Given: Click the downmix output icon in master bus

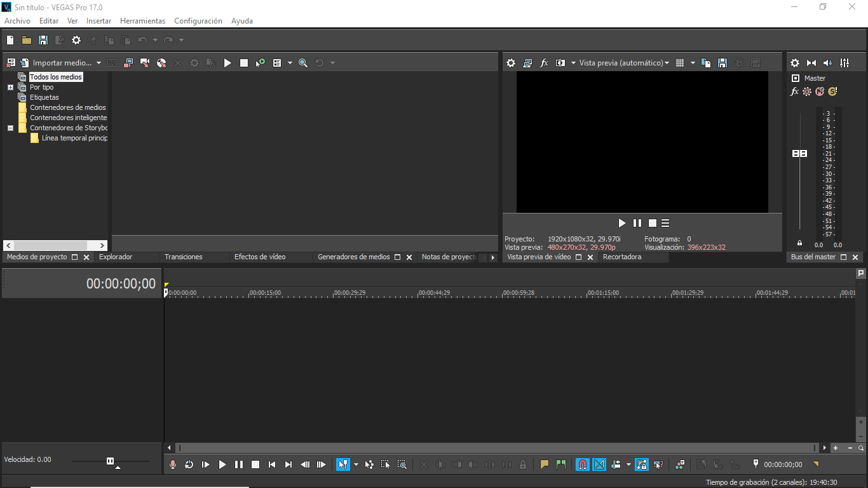Looking at the screenshot, I should [x=811, y=63].
